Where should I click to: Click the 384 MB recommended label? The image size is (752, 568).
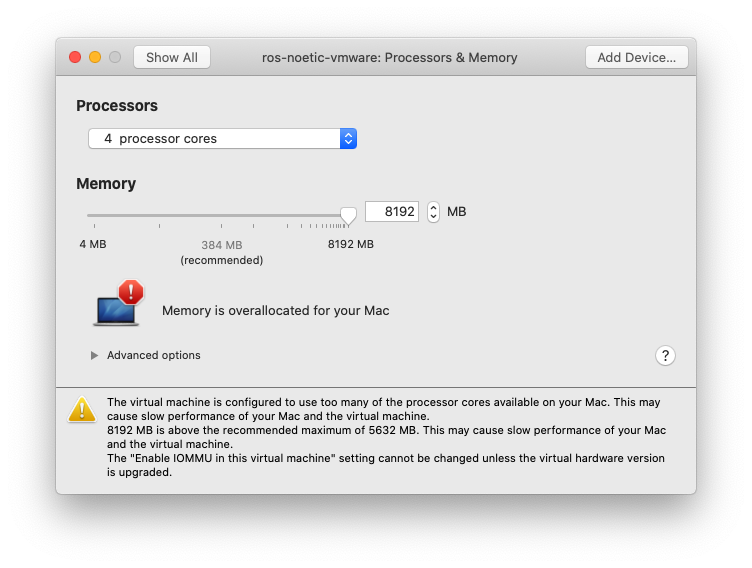click(x=222, y=252)
